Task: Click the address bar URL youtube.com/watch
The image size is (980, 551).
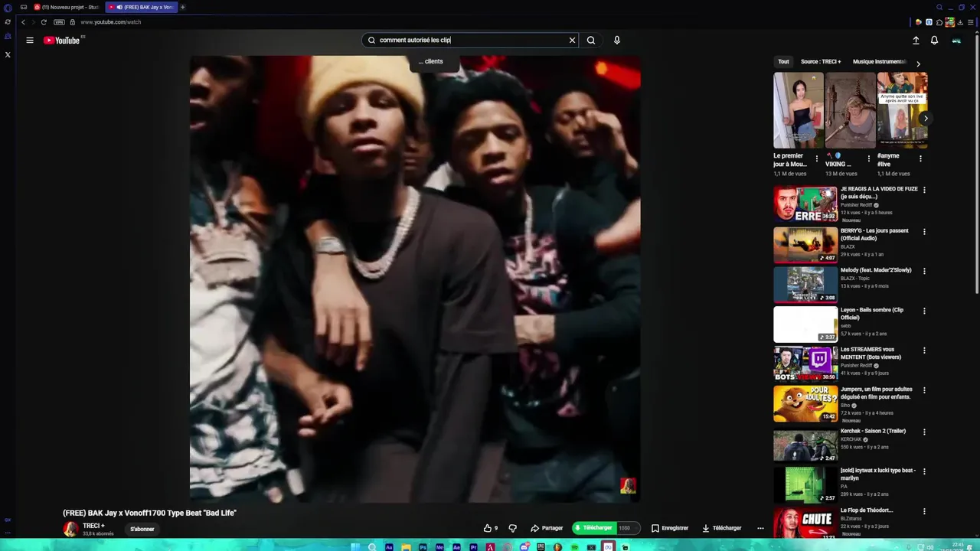Action: point(111,22)
